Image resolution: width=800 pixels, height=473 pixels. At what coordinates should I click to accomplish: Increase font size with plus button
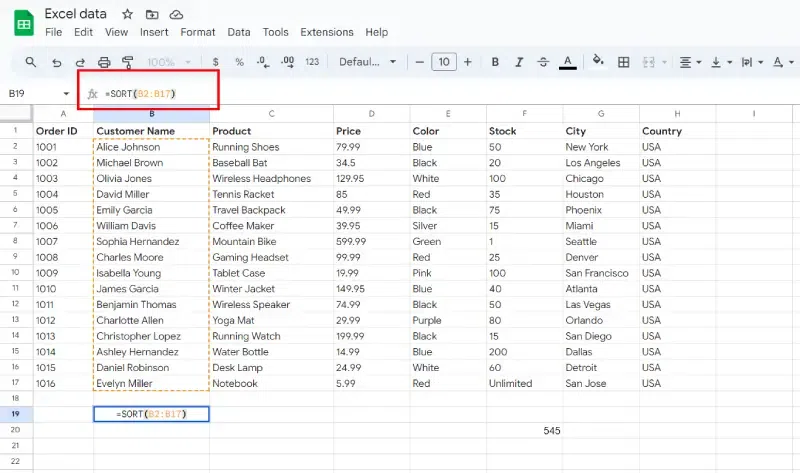pos(467,62)
